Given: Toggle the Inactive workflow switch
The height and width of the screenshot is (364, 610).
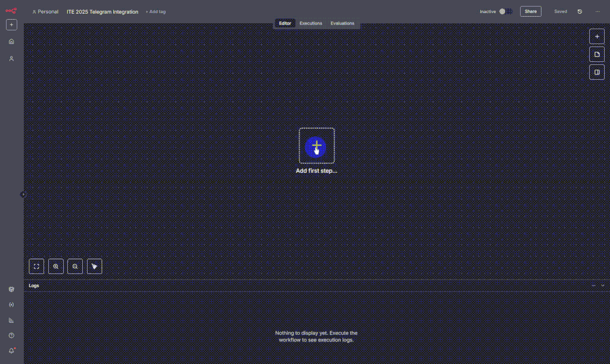Looking at the screenshot, I should click(506, 12).
